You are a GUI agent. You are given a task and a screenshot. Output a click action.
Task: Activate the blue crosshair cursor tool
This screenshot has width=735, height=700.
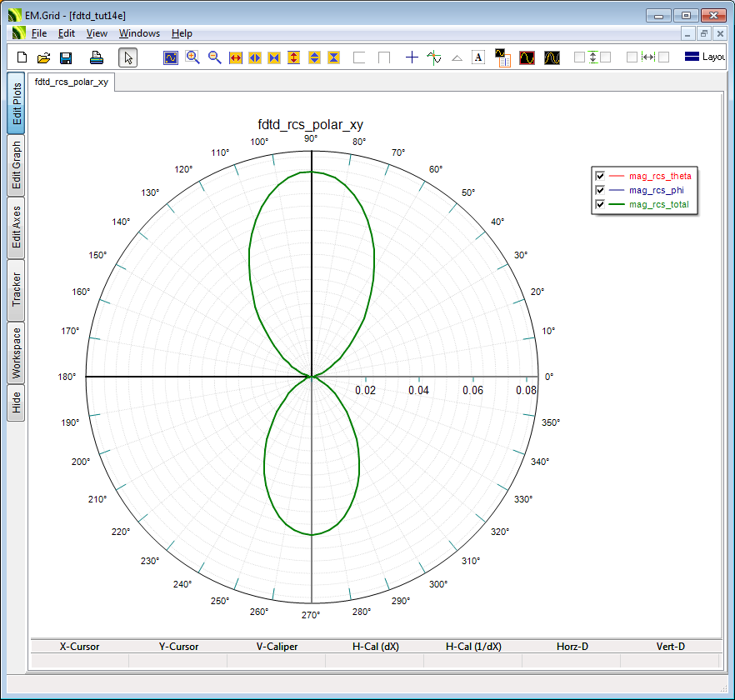click(412, 57)
